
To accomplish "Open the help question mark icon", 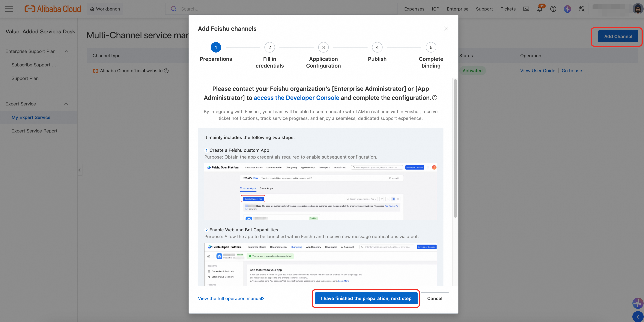I will (553, 9).
